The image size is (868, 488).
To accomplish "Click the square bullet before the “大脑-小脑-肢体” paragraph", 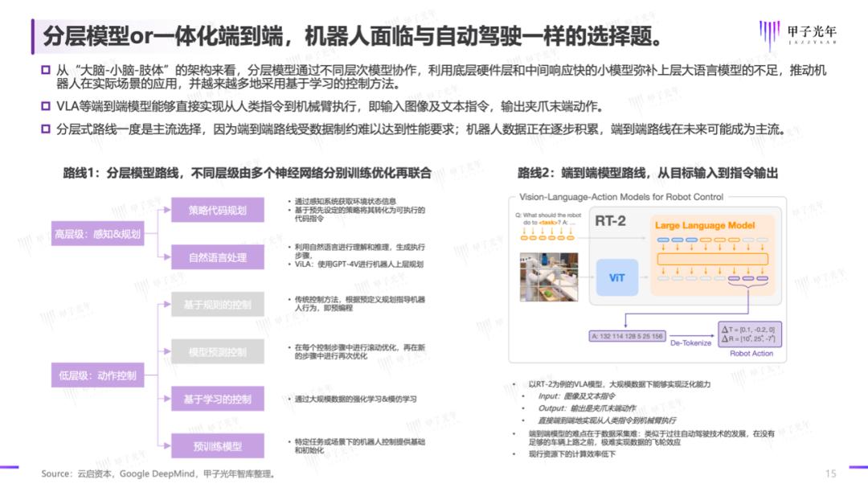I will 45,71.
